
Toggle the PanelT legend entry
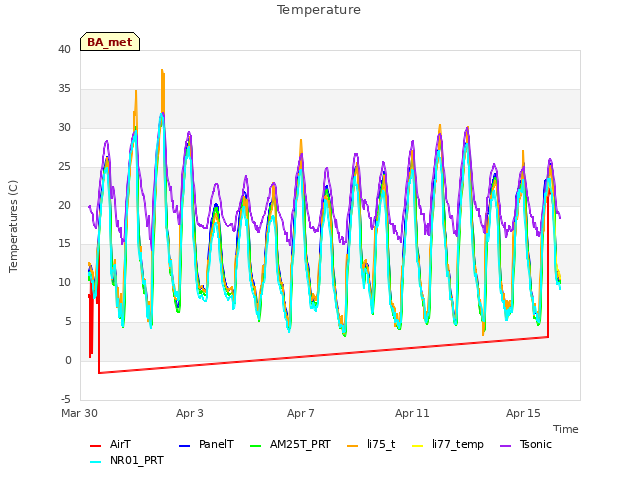tap(207, 444)
